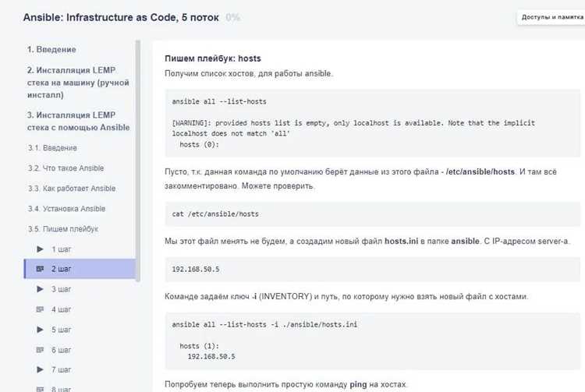This screenshot has height=392, width=585.
Task: Click the 4 шаг text lesson icon
Action: coord(40,309)
